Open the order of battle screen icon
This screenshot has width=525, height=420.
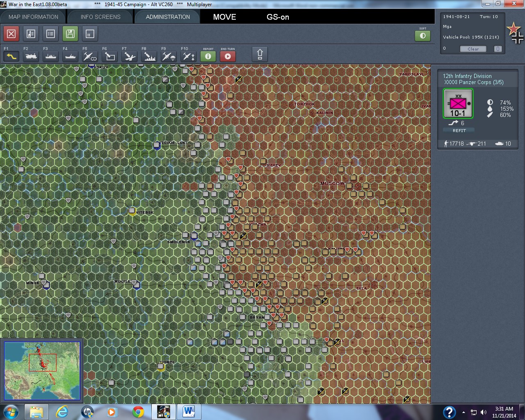pos(31,34)
